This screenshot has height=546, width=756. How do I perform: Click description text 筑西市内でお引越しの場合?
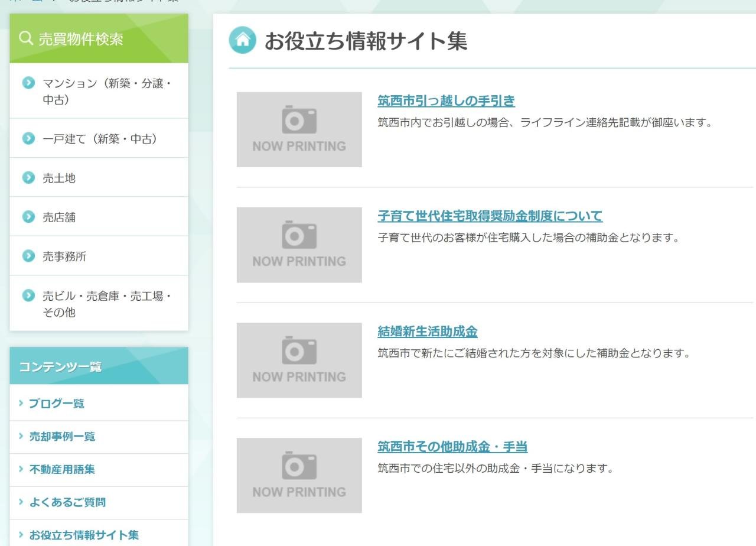[545, 123]
